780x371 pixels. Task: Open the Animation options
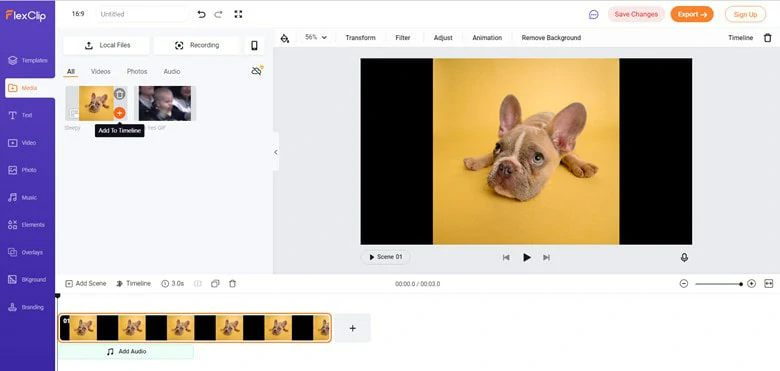coord(487,38)
